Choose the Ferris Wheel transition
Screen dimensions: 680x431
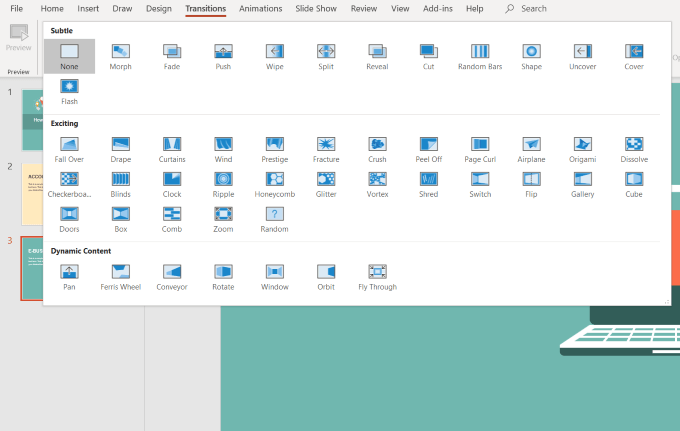[121, 277]
